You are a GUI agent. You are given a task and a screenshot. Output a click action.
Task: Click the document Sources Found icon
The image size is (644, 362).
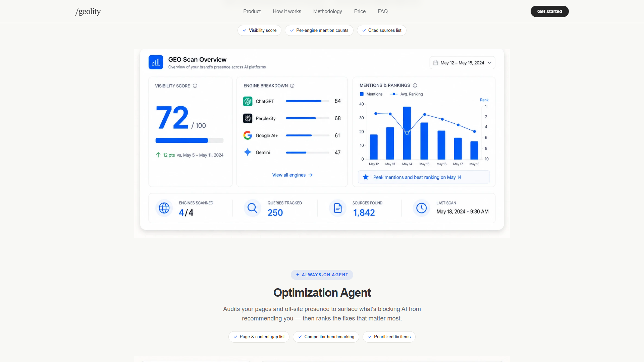coord(338,208)
